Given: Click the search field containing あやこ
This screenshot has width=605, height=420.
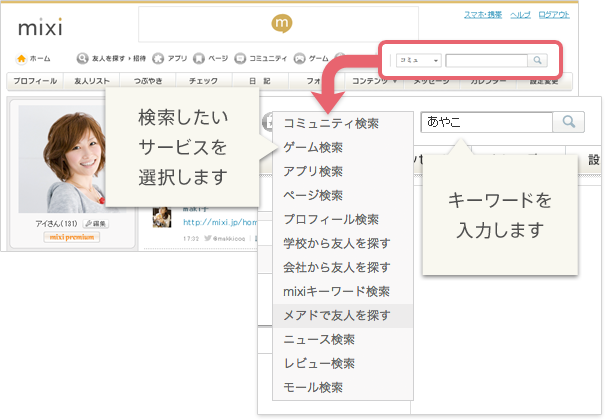Looking at the screenshot, I should (x=487, y=122).
